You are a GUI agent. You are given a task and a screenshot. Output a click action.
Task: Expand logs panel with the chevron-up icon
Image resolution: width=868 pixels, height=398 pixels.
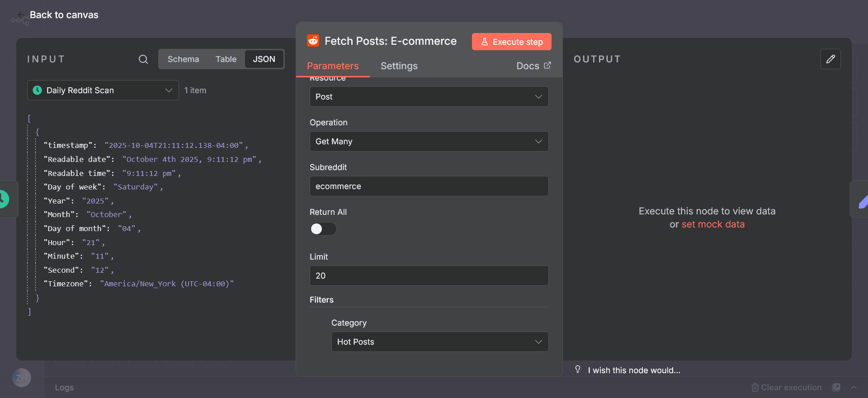coord(854,388)
